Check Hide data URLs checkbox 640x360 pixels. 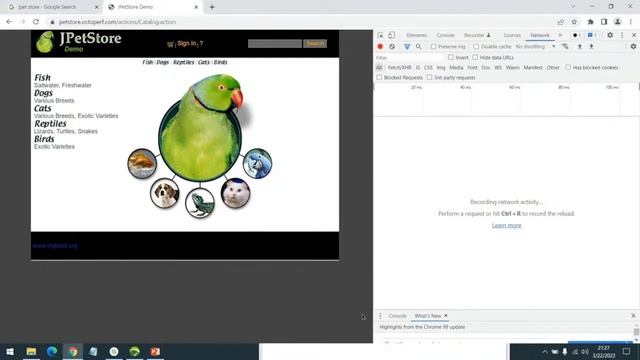click(x=475, y=58)
